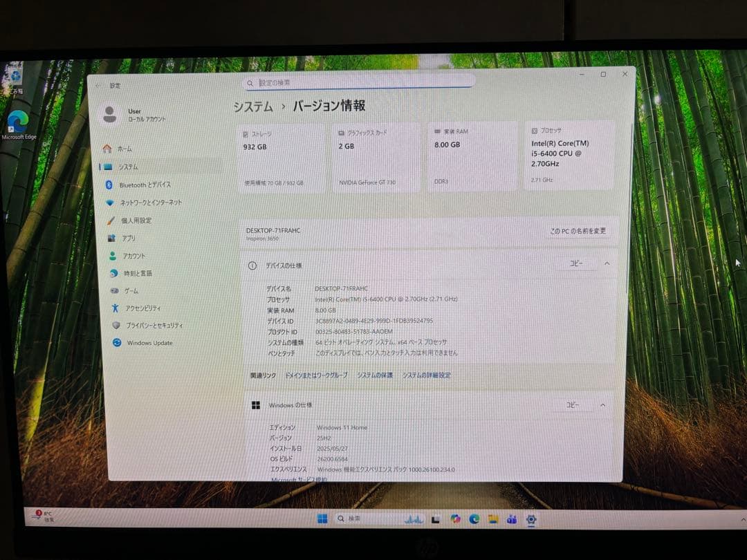Open 時刻と言語 settings
Screen dimensions: 747x560
coord(138,273)
